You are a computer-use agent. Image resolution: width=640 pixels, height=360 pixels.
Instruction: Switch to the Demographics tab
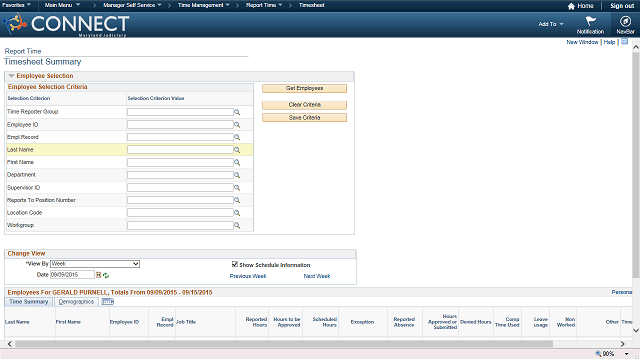(76, 302)
